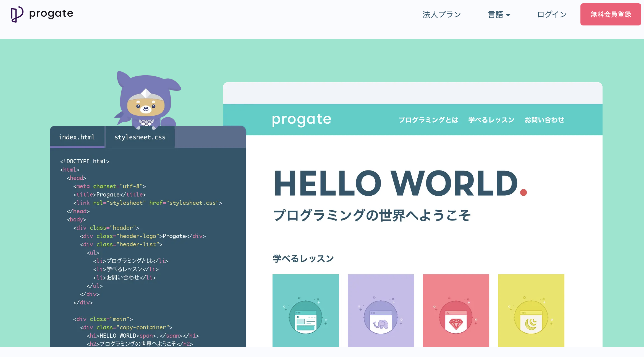Open the yellow moon lesson card

[x=531, y=311]
